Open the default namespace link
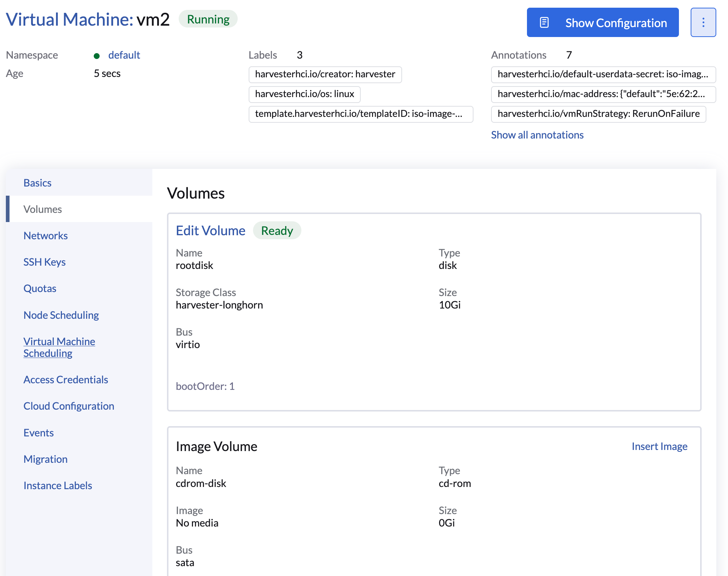Viewport: 728px width, 576px height. pyautogui.click(x=124, y=55)
